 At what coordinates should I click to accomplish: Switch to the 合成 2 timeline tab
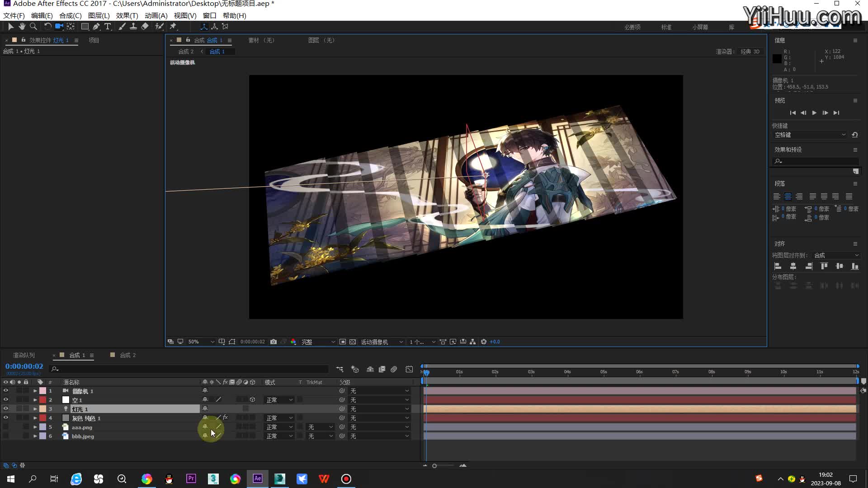tap(127, 355)
